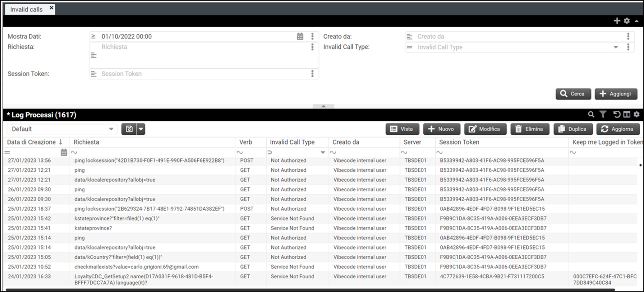Open settings gear in top black bar
644x292 pixels.
tap(627, 21)
